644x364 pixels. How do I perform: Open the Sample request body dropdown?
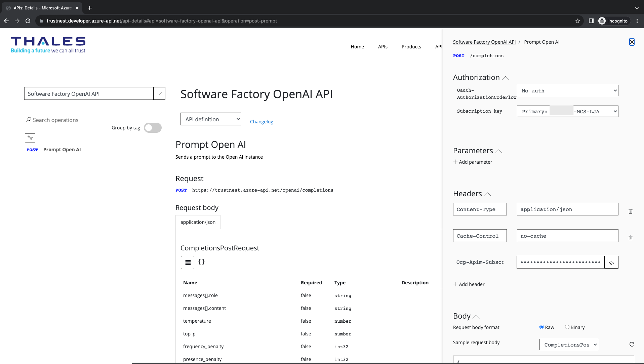(x=569, y=345)
